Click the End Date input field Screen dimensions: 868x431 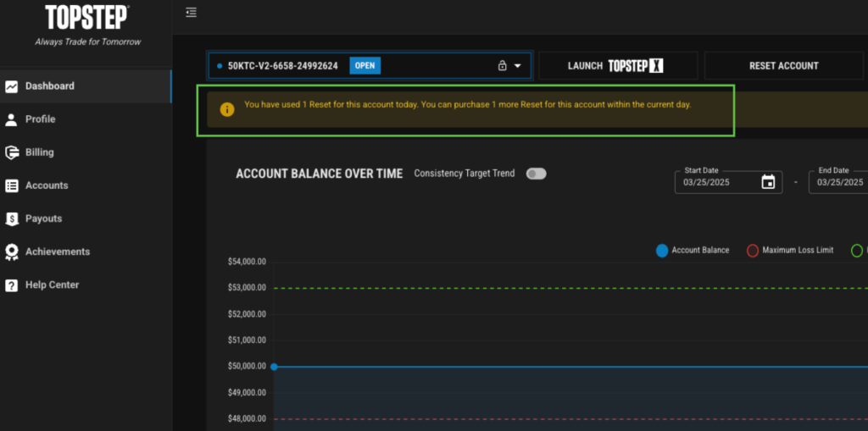(x=839, y=182)
